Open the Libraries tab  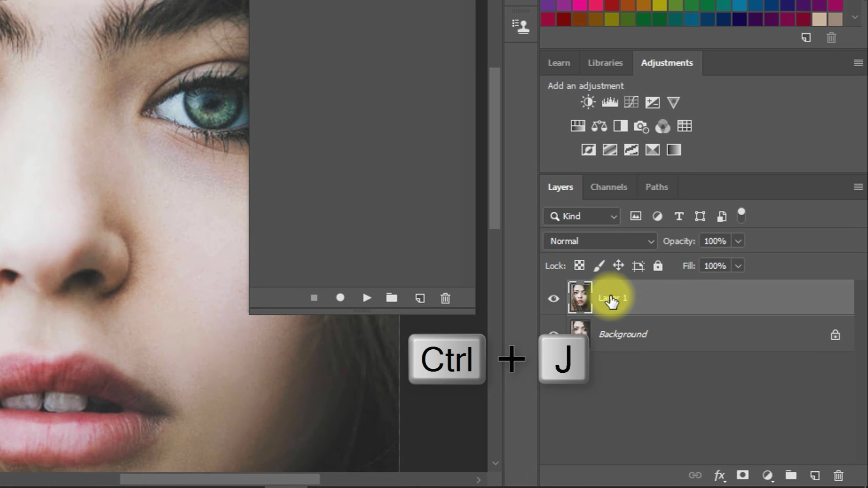[x=605, y=63]
